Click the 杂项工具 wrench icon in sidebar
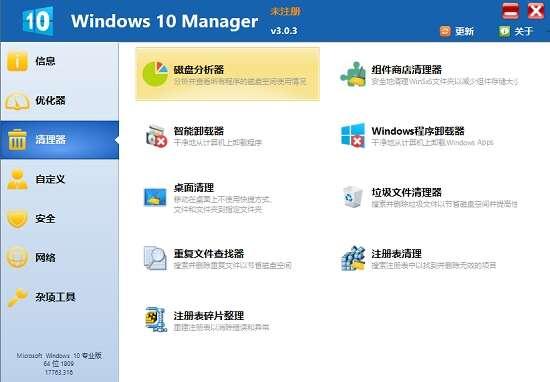This screenshot has height=382, width=550. click(x=17, y=297)
